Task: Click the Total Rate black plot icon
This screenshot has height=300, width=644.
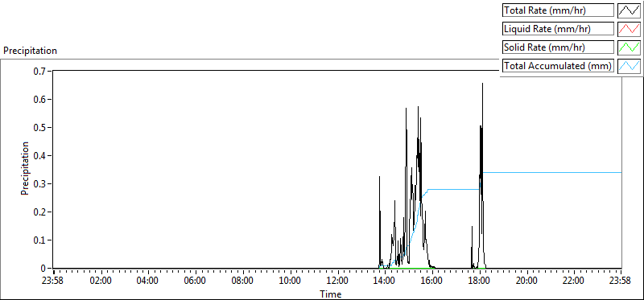Action: coord(630,10)
